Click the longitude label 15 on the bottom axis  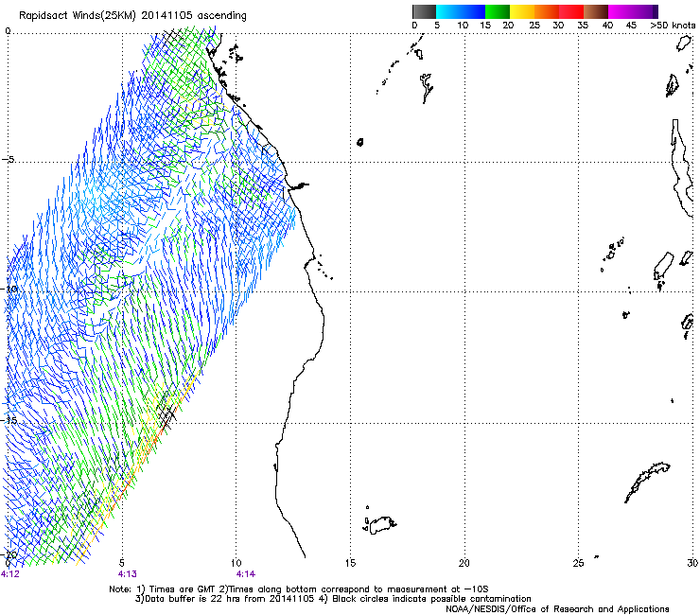350,563
